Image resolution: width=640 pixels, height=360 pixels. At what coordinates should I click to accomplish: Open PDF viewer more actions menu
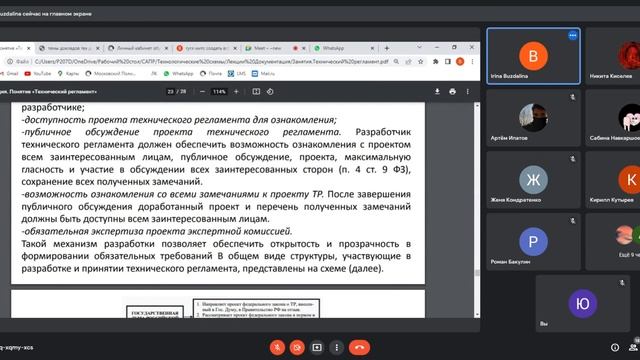(468, 91)
